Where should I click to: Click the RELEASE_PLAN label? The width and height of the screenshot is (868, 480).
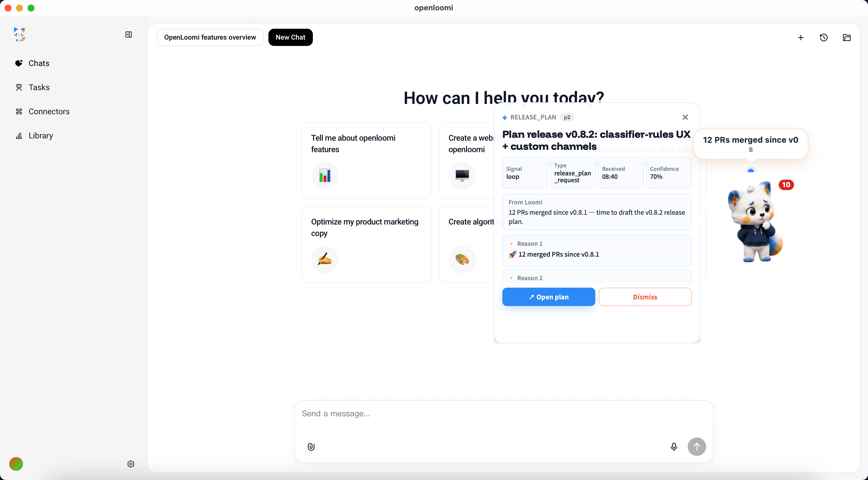click(533, 117)
